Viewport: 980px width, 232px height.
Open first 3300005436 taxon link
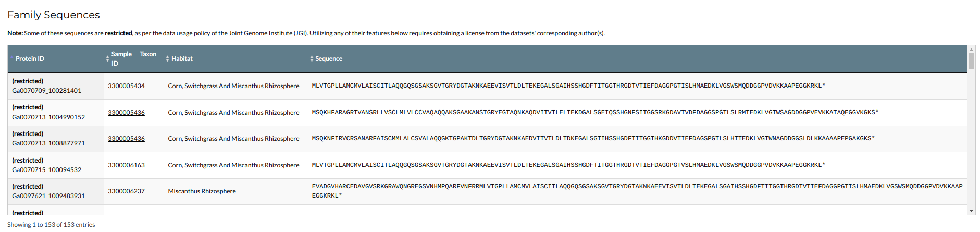[x=126, y=113]
